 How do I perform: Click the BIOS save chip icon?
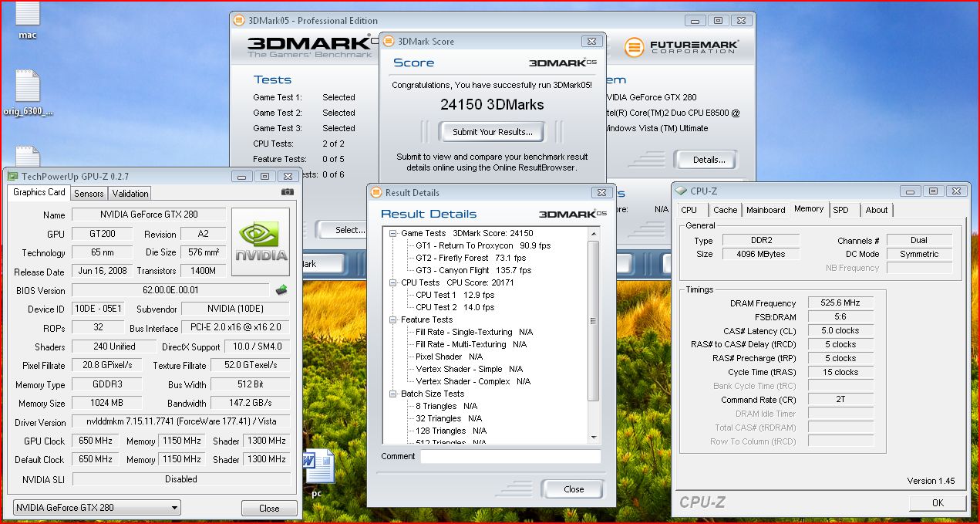[x=282, y=290]
